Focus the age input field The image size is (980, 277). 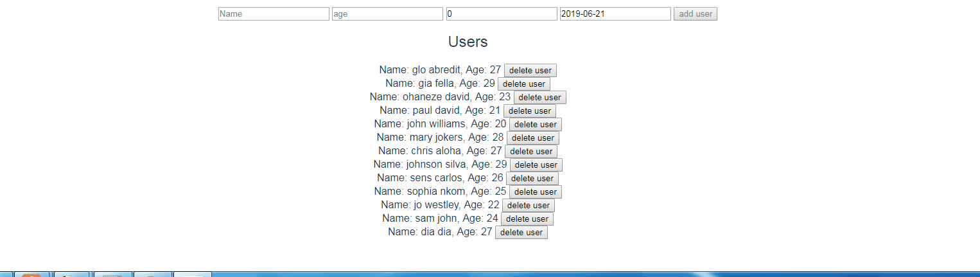coord(387,13)
